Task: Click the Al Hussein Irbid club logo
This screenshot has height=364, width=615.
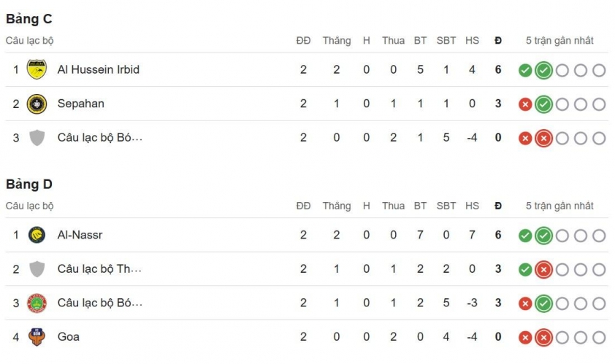Action: 37,70
